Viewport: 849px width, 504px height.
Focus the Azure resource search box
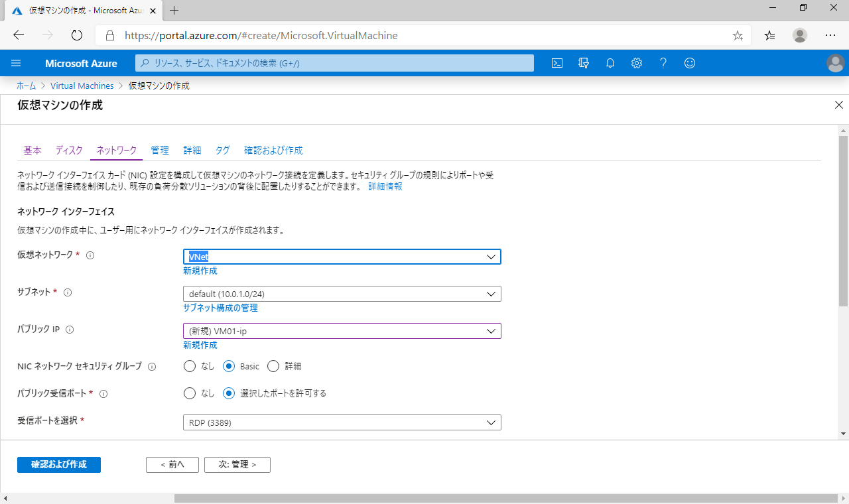(335, 63)
